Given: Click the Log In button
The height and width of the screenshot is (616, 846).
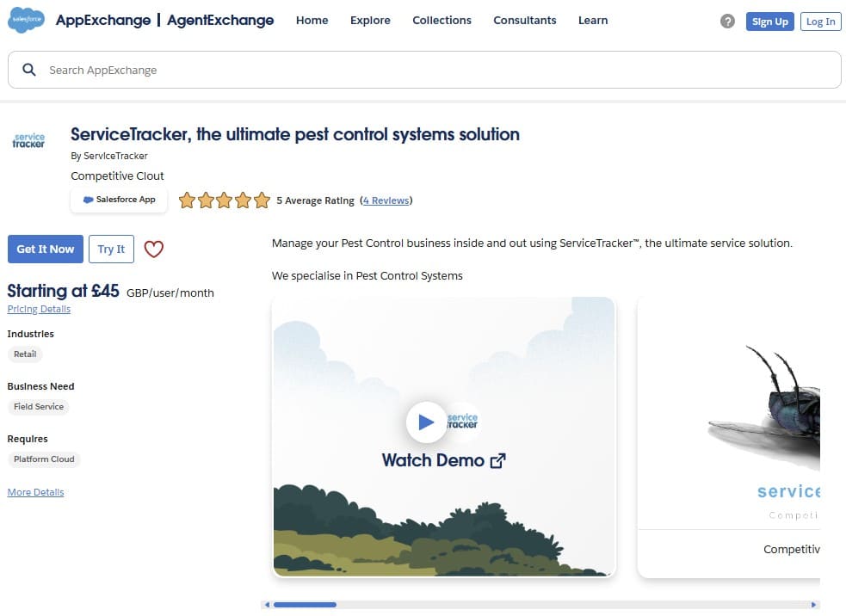Looking at the screenshot, I should 821,22.
